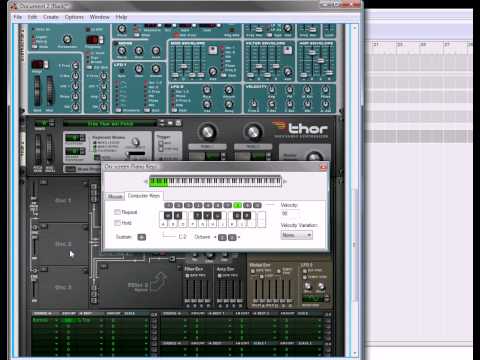Screen dimensions: 480x360
Task: Open the Velocity Variation dropdown
Action: [297, 235]
